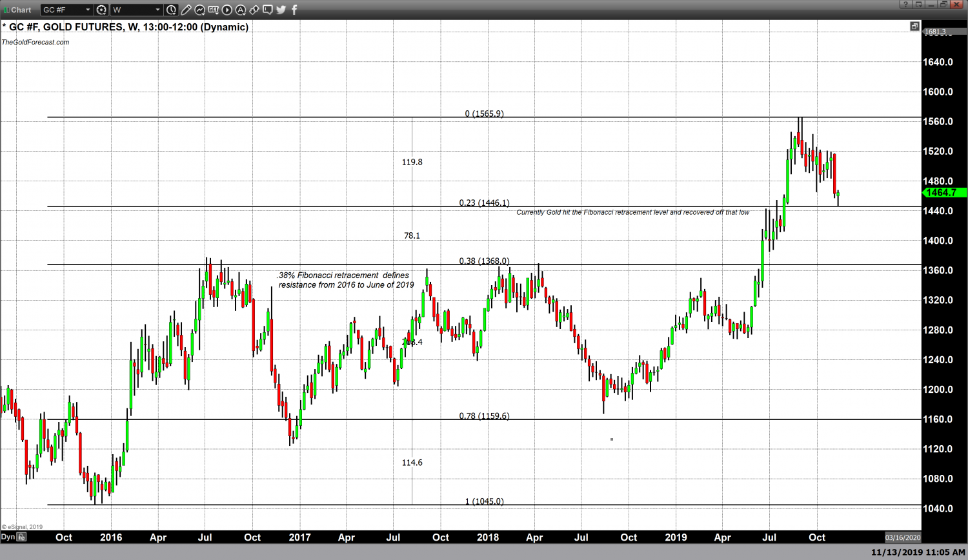Open the GC #F symbol dropdown
Viewport: 968px width, 560px height.
88,10
